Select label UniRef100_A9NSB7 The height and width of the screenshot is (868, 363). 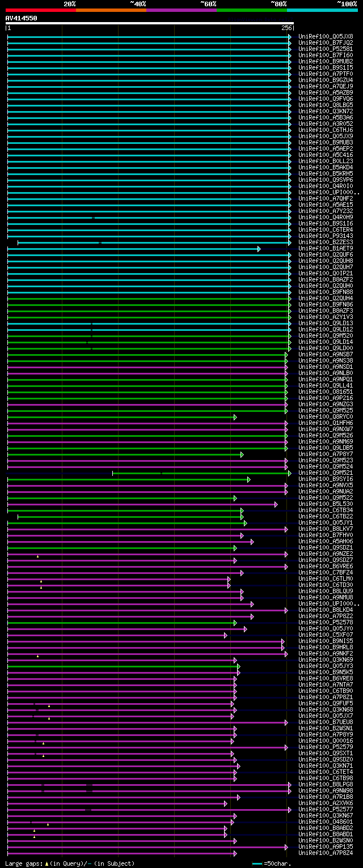(x=326, y=354)
